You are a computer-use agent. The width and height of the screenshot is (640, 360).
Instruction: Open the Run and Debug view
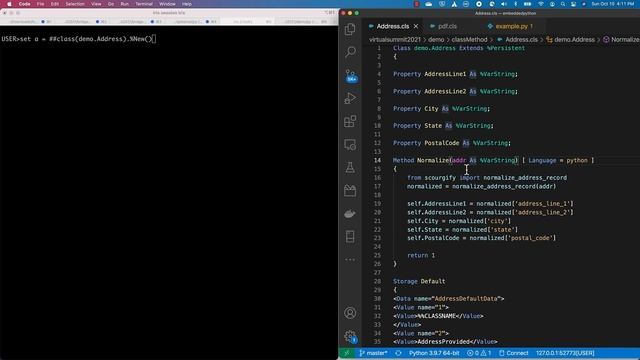(350, 98)
